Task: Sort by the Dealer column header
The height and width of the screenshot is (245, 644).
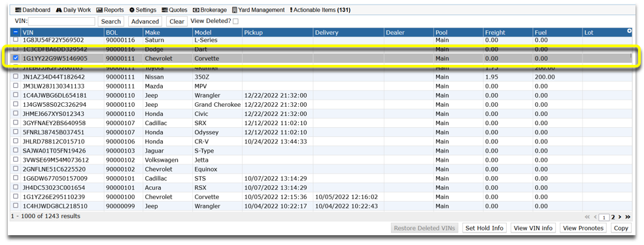Action: pos(409,33)
